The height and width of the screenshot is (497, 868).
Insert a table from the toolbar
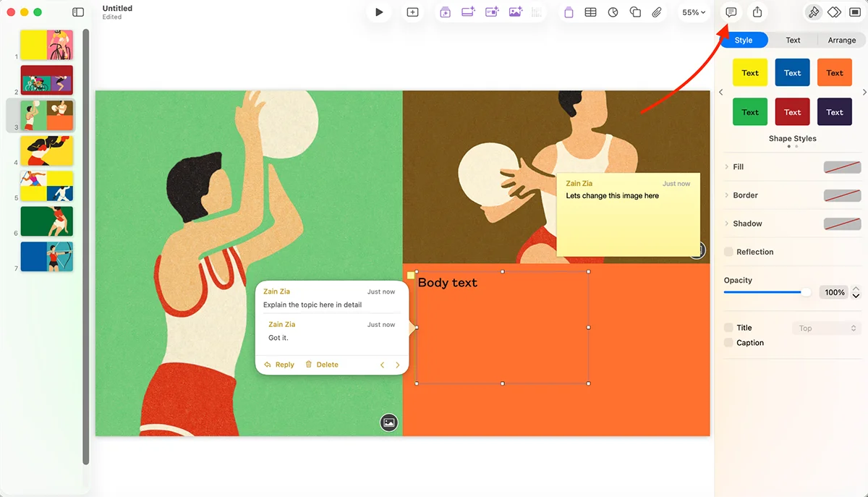pyautogui.click(x=591, y=12)
